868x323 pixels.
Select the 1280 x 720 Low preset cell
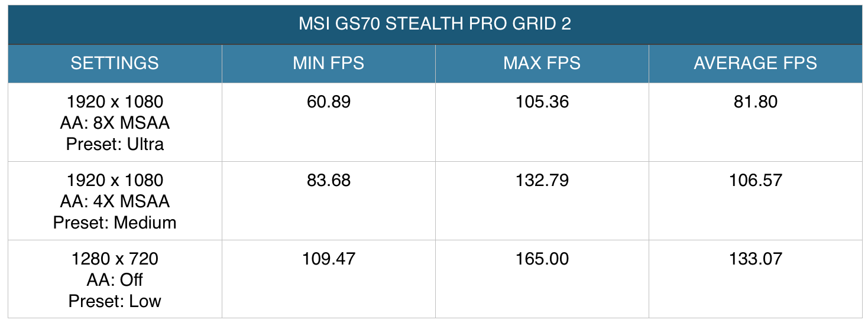[115, 279]
